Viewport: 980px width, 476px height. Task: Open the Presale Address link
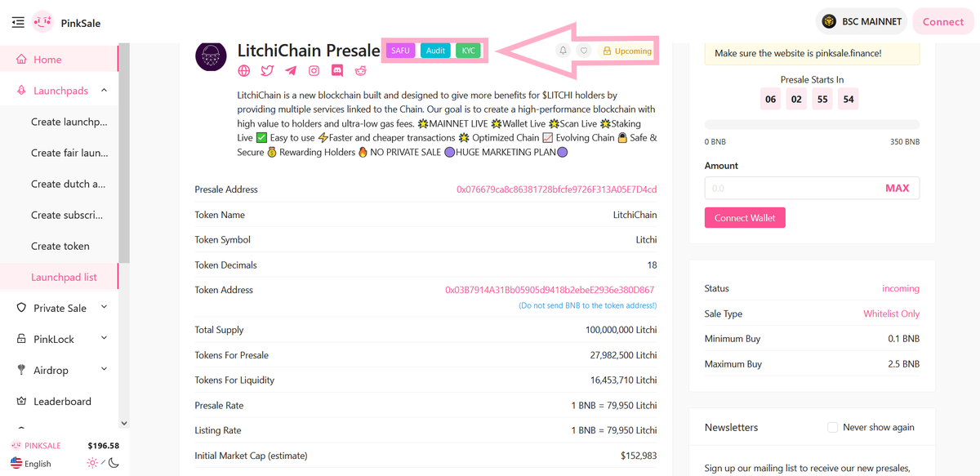(x=556, y=189)
